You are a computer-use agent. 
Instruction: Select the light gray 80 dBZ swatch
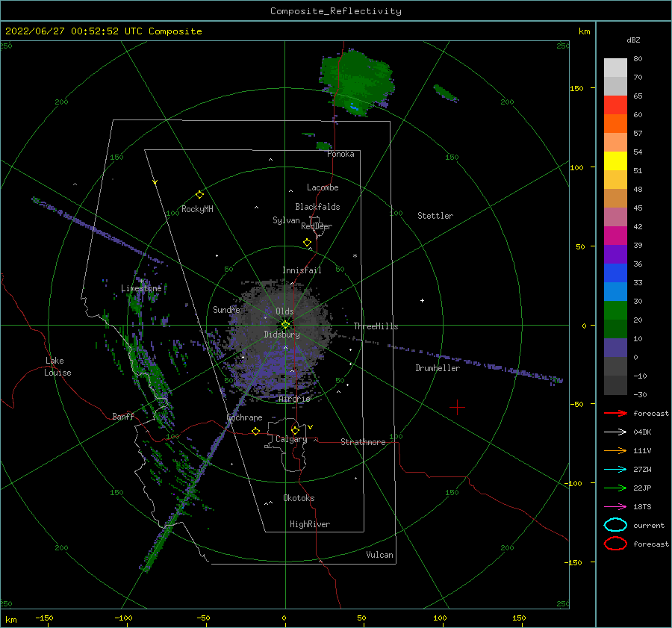point(615,68)
